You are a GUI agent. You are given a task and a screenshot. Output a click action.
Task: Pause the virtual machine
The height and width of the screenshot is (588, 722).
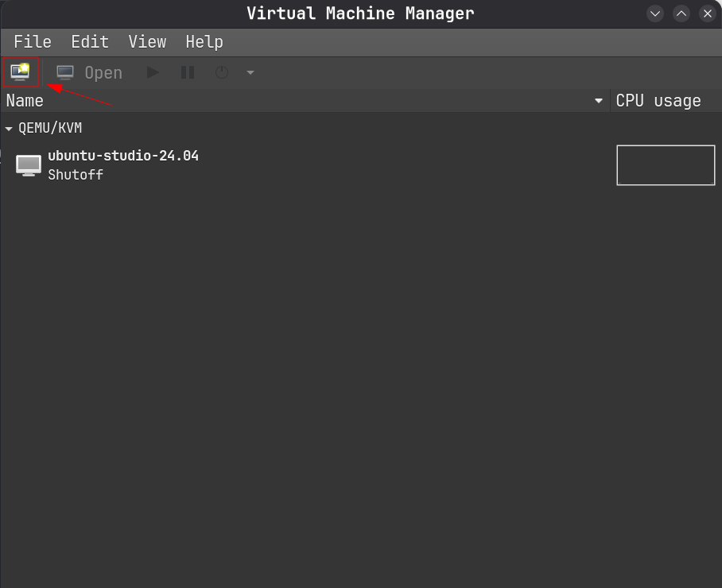tap(188, 72)
